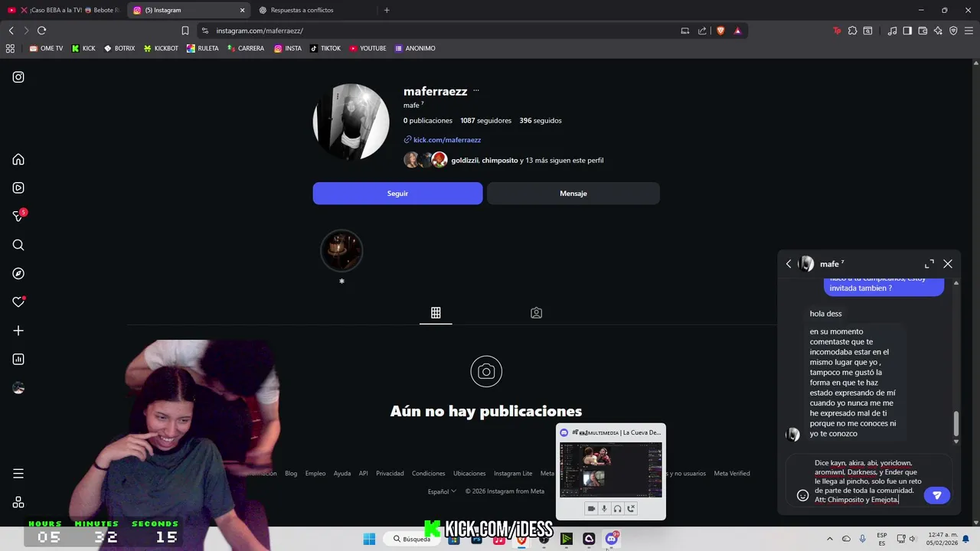Open own profile avatar in sidebar
The image size is (980, 551).
click(18, 388)
